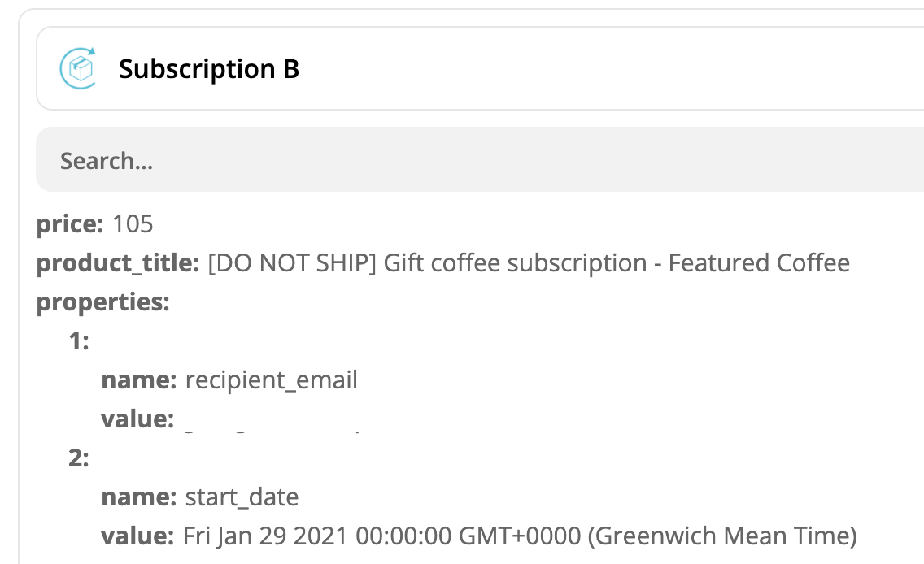Select the 105 price value
The height and width of the screenshot is (564, 924).
click(x=133, y=223)
